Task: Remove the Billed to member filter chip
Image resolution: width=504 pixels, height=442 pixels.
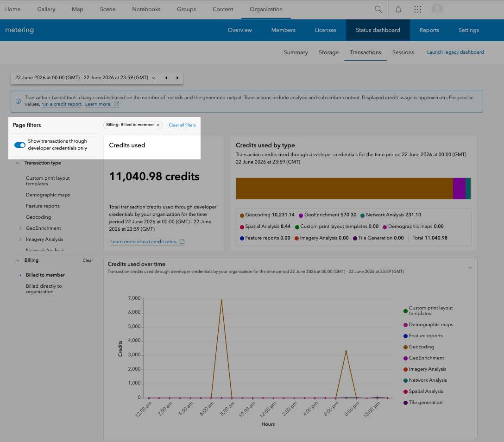Action: click(x=158, y=125)
